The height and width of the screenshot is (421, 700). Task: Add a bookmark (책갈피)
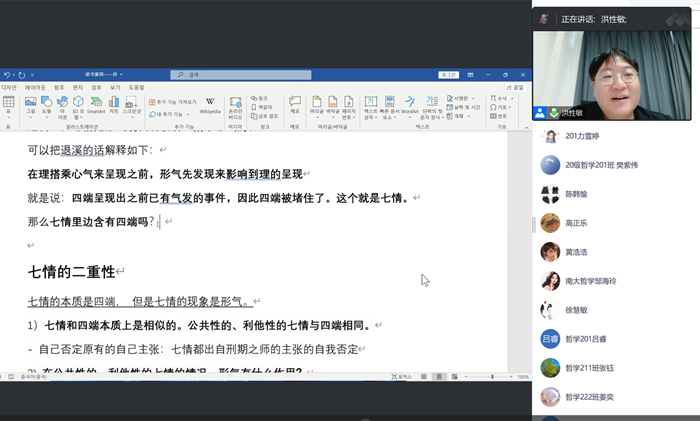pyautogui.click(x=262, y=107)
